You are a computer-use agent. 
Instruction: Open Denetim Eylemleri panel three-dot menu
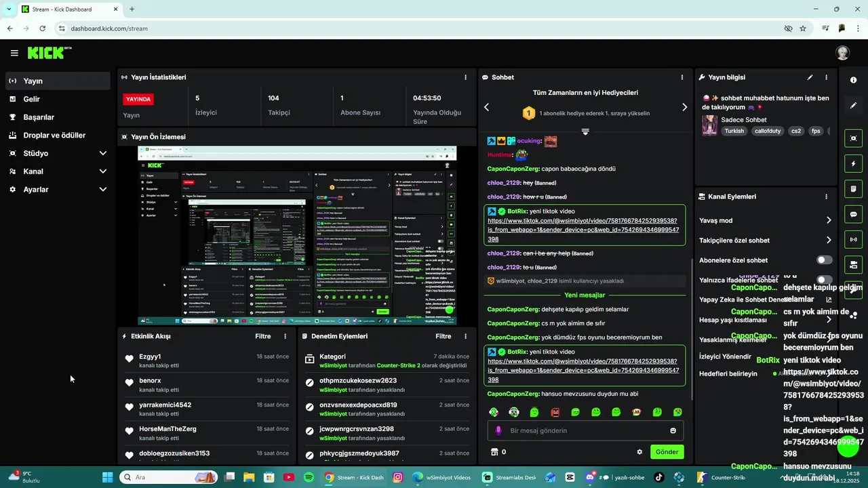pyautogui.click(x=465, y=336)
